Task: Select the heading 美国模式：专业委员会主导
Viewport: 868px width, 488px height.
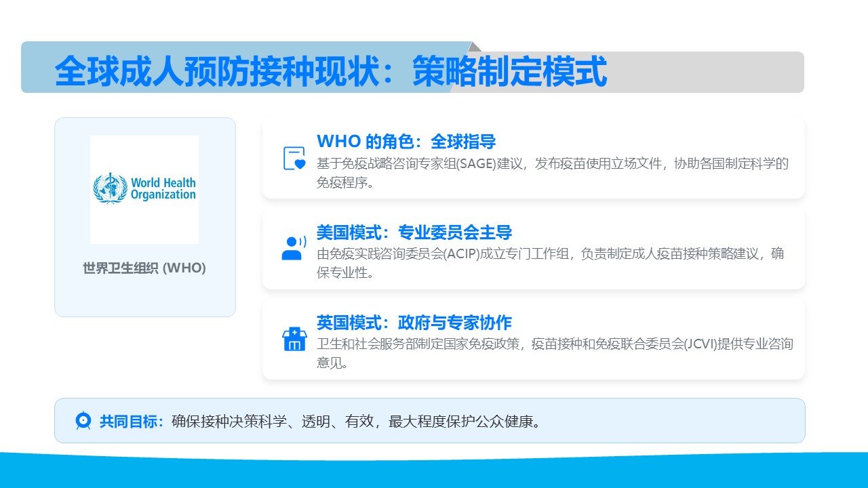Action: [414, 232]
